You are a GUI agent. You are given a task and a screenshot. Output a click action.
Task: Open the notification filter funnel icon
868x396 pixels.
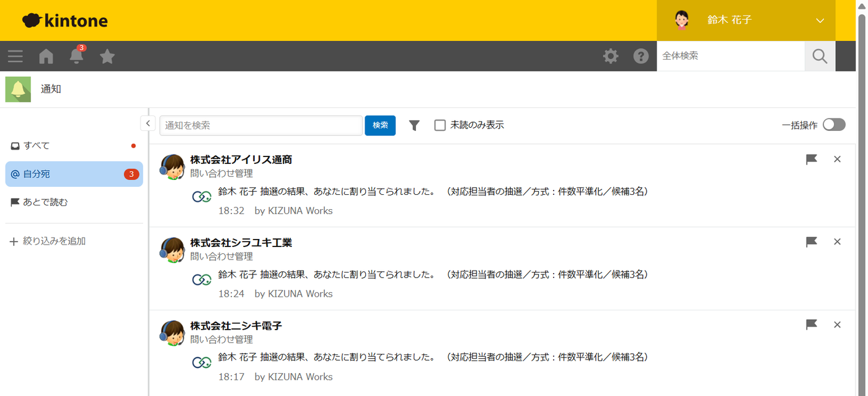(414, 125)
